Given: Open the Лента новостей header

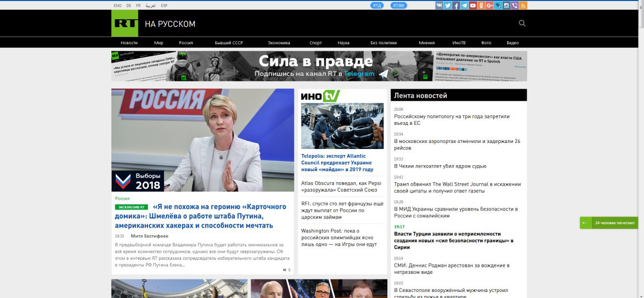Looking at the screenshot, I should tap(459, 95).
